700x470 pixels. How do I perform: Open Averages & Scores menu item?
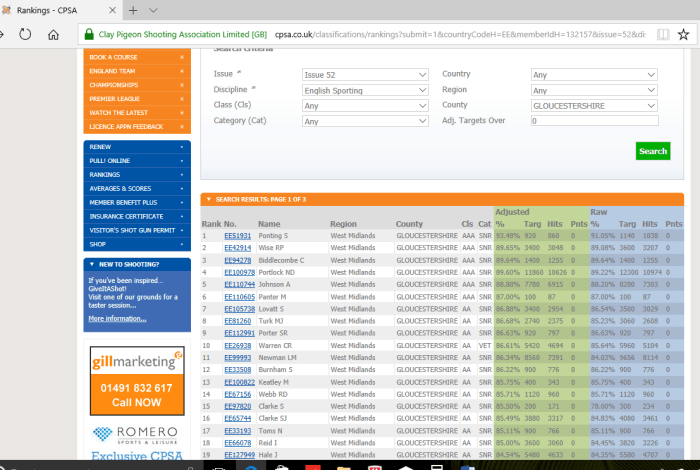click(136, 188)
